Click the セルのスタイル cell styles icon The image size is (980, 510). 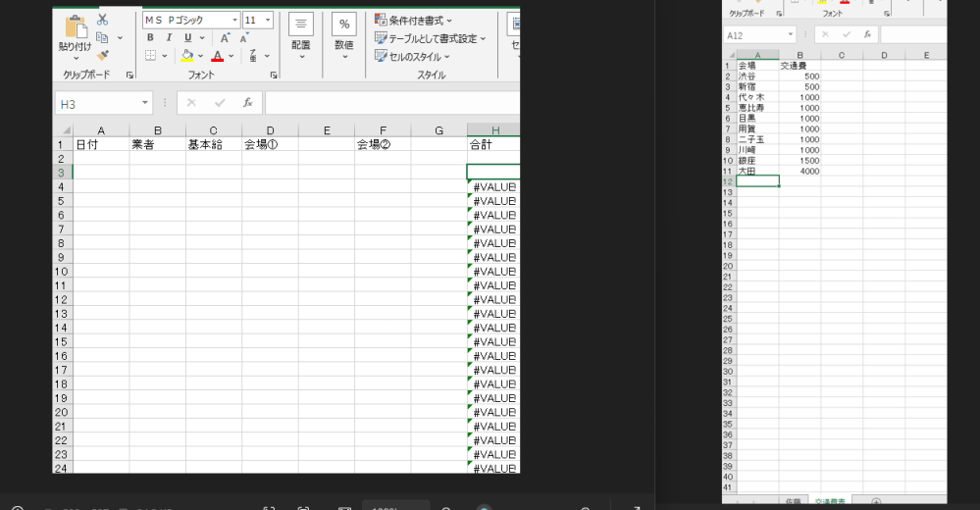tap(380, 56)
